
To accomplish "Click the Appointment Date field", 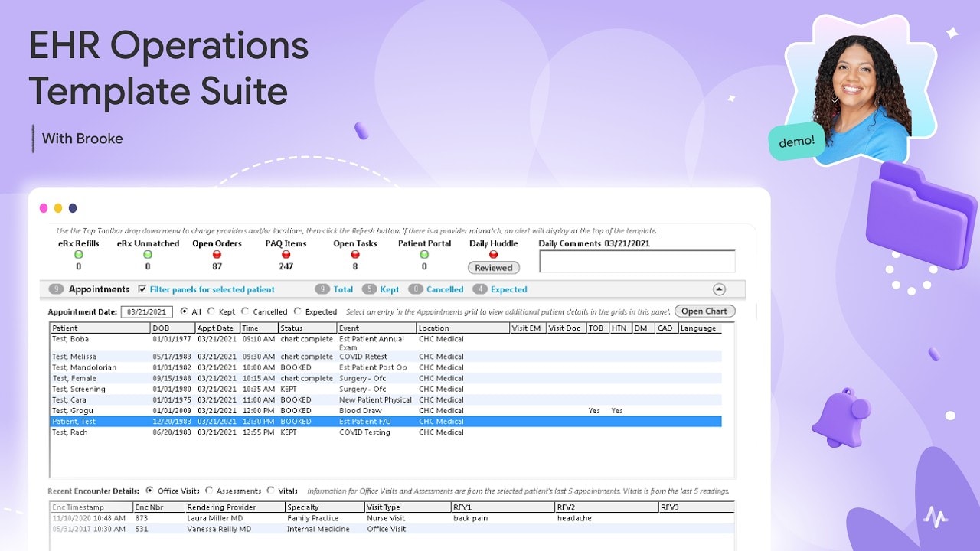I will pos(147,311).
